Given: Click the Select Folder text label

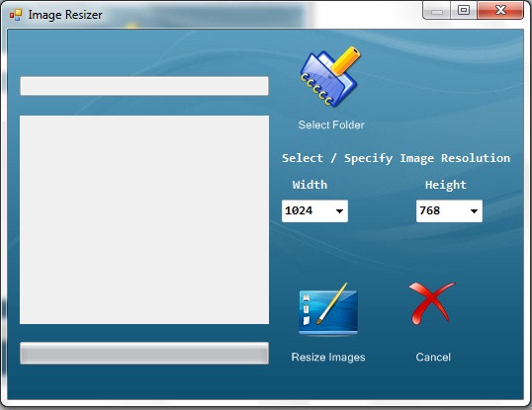Looking at the screenshot, I should pyautogui.click(x=331, y=125).
